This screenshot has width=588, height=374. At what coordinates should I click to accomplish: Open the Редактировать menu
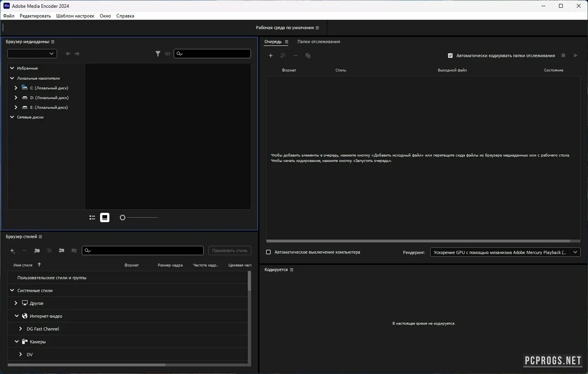click(x=35, y=16)
